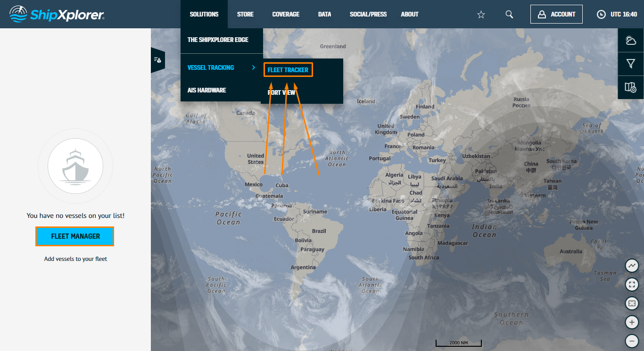Open the Coverage menu
The height and width of the screenshot is (351, 644).
pyautogui.click(x=286, y=14)
